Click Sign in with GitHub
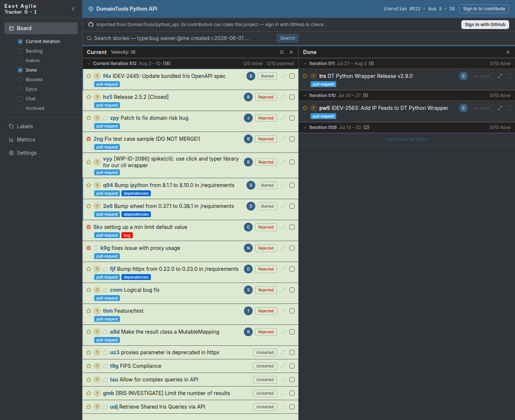 (x=485, y=25)
